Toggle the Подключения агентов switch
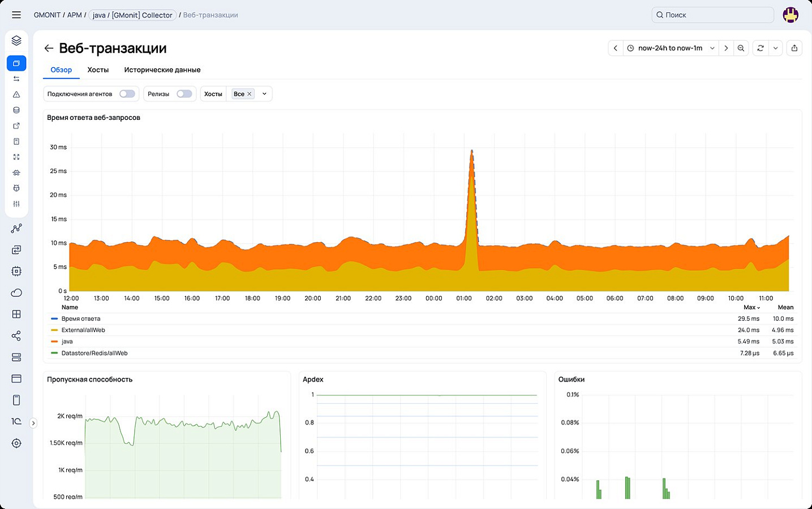 coord(127,94)
